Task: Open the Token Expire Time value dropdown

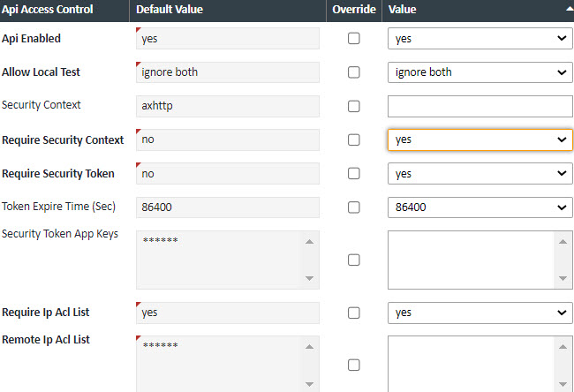Action: [x=480, y=207]
